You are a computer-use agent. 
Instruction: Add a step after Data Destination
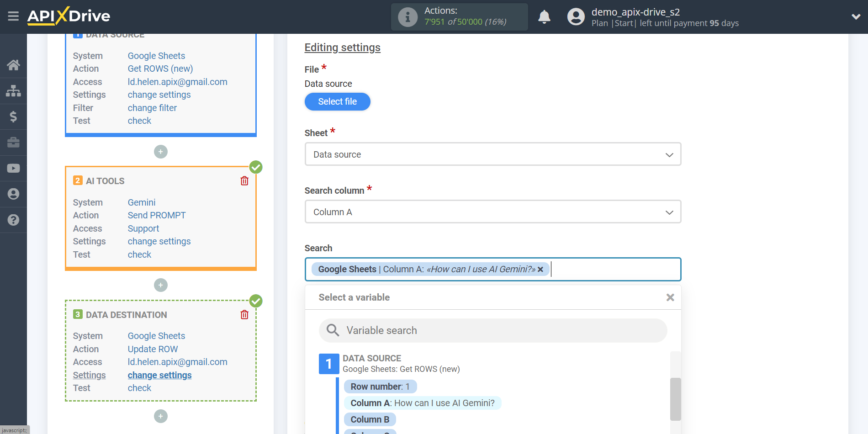(161, 416)
